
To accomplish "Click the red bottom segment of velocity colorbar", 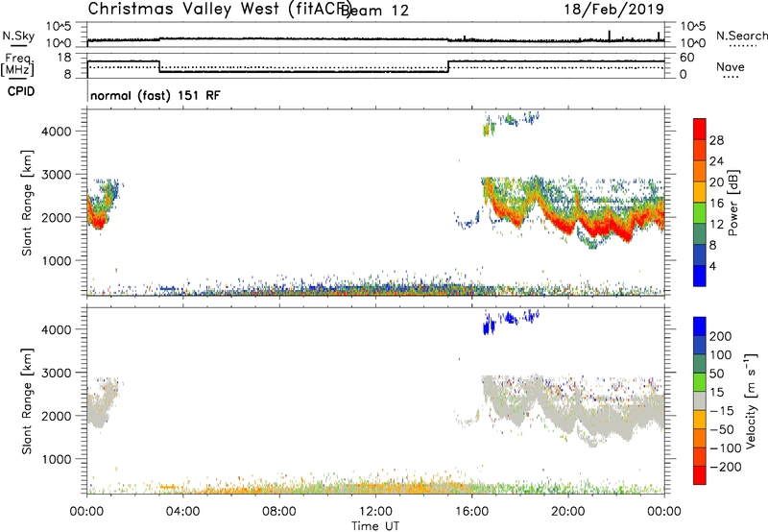I will (x=700, y=475).
